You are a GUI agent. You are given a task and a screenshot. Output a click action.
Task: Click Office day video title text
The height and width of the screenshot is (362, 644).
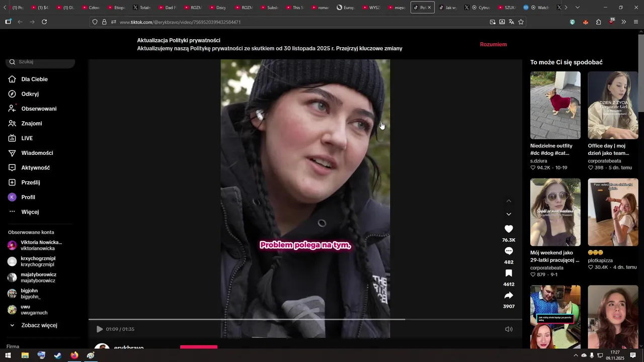pos(608,149)
